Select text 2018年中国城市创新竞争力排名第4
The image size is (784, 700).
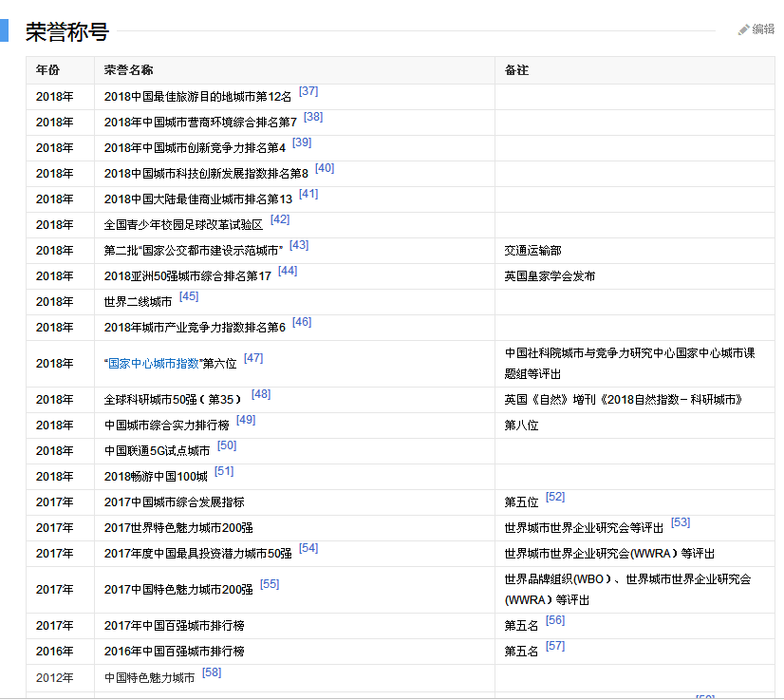tap(195, 148)
